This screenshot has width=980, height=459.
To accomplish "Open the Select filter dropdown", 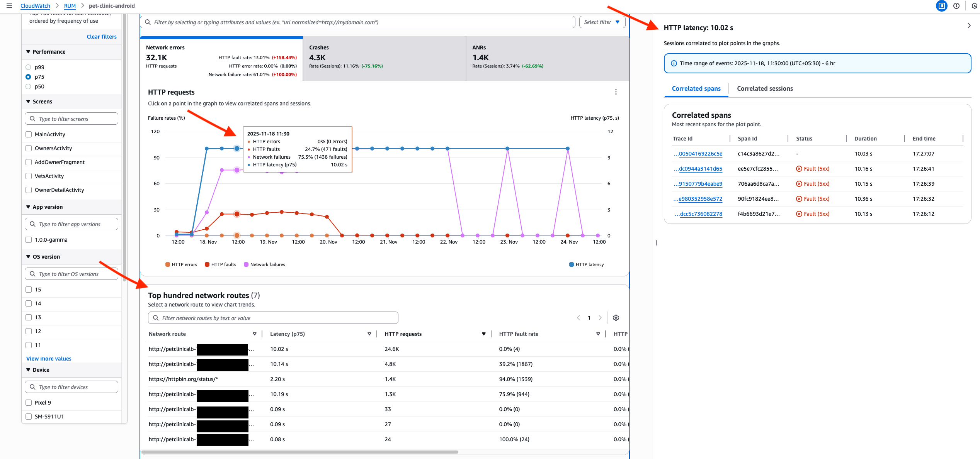I will [602, 22].
